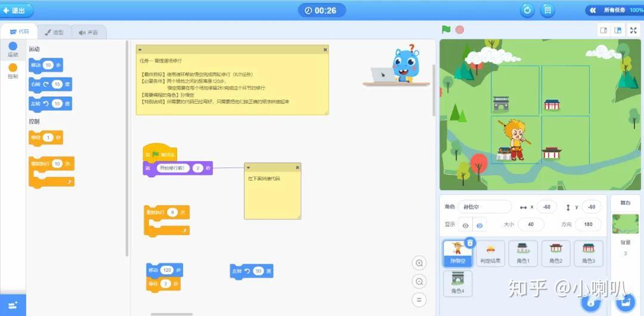Select the 判定结果 sprite thumbnail
Image resolution: width=644 pixels, height=316 pixels.
[490, 253]
